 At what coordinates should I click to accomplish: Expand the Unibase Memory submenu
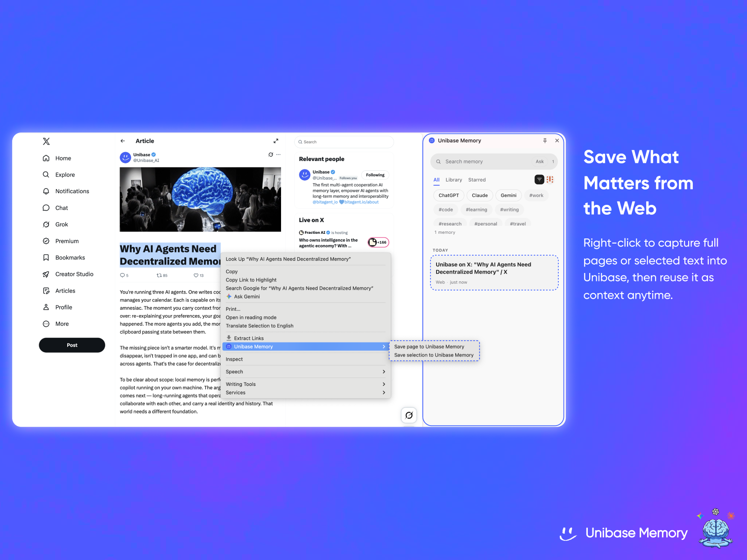pos(306,347)
